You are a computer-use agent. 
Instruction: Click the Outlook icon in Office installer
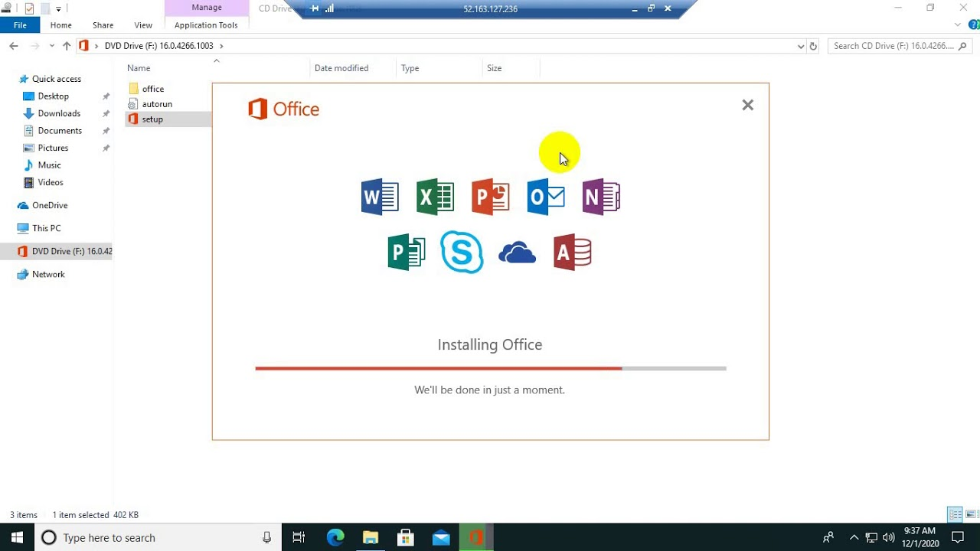(546, 197)
